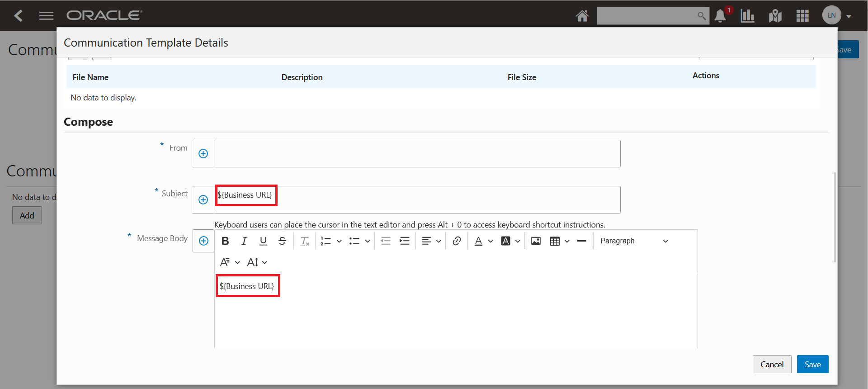The height and width of the screenshot is (389, 868).
Task: Save the communication template
Action: [812, 364]
